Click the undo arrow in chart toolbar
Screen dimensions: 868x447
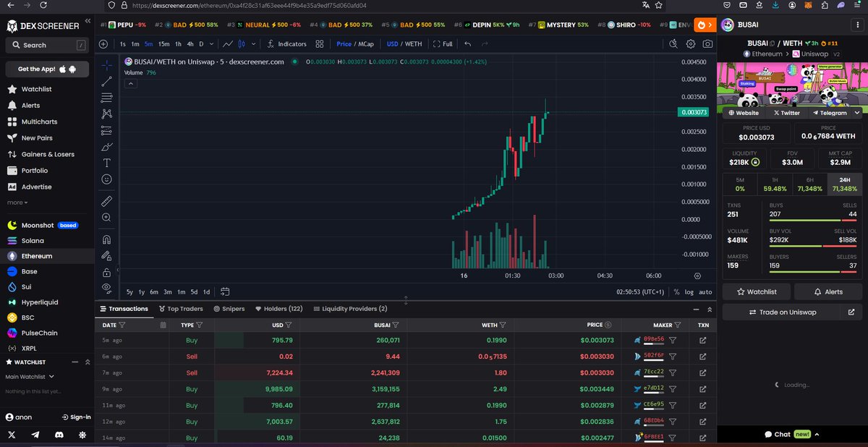(468, 44)
